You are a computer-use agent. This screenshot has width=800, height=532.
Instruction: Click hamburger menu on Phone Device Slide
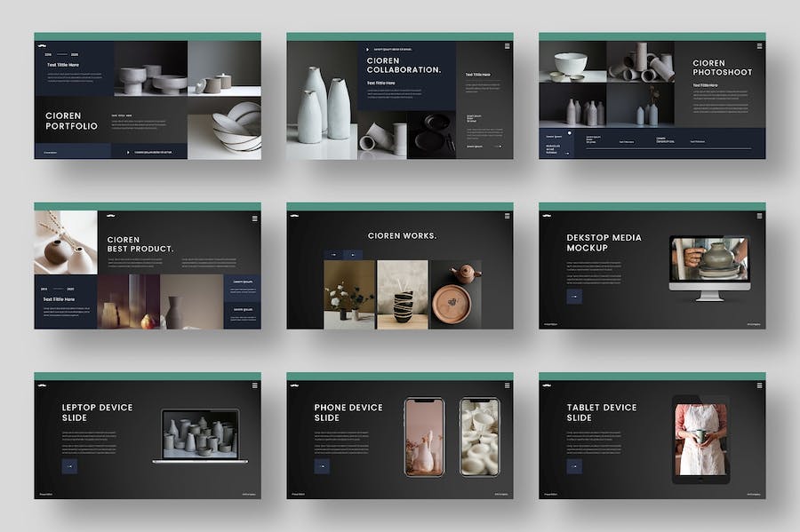tap(507, 385)
